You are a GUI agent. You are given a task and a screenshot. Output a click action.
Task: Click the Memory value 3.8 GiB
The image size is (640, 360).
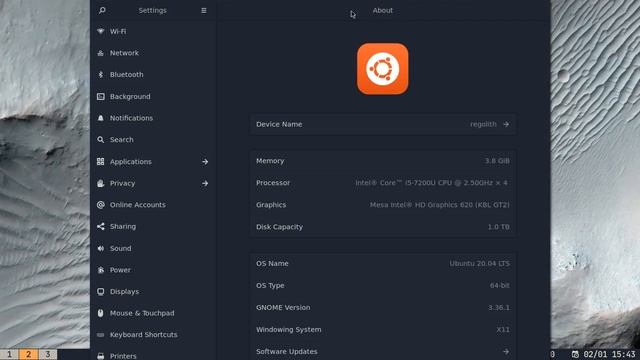(x=497, y=161)
